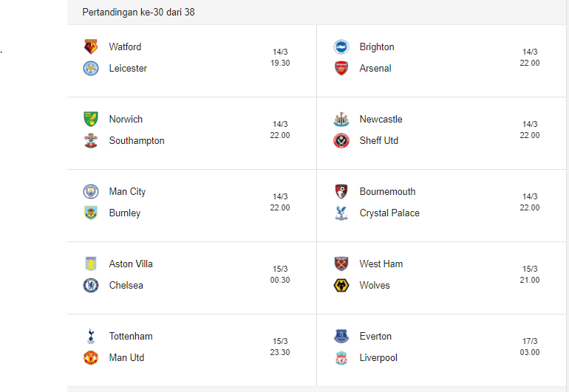Open the Southampton team name link
Viewport: 569px width, 392px height.
[x=137, y=141]
